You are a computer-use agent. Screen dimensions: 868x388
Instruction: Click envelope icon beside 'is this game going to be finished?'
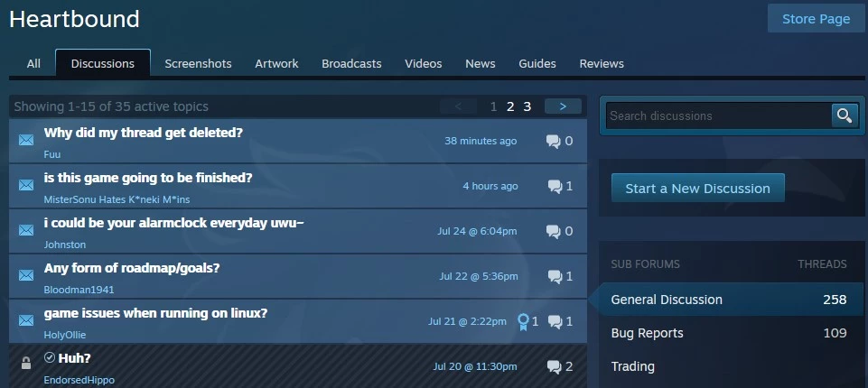click(26, 186)
